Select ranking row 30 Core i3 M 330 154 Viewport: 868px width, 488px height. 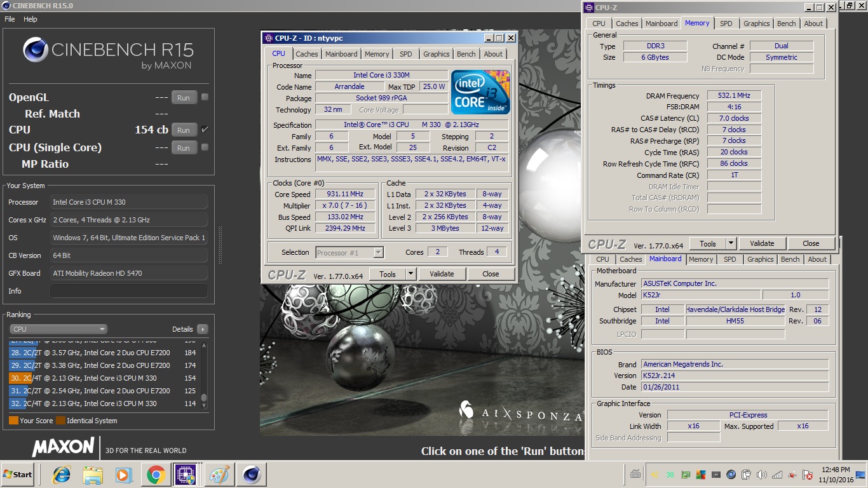(x=104, y=378)
